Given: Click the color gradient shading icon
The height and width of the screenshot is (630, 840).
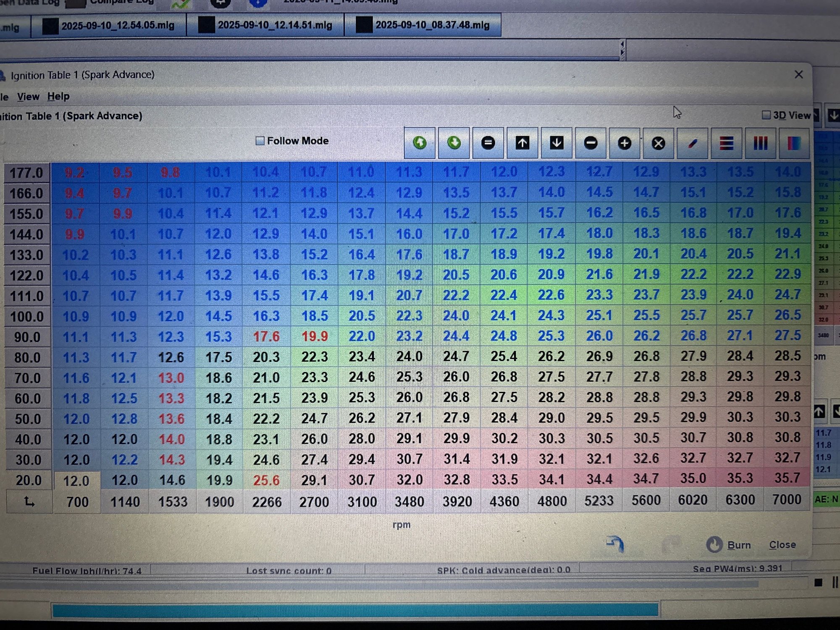Looking at the screenshot, I should coord(794,144).
